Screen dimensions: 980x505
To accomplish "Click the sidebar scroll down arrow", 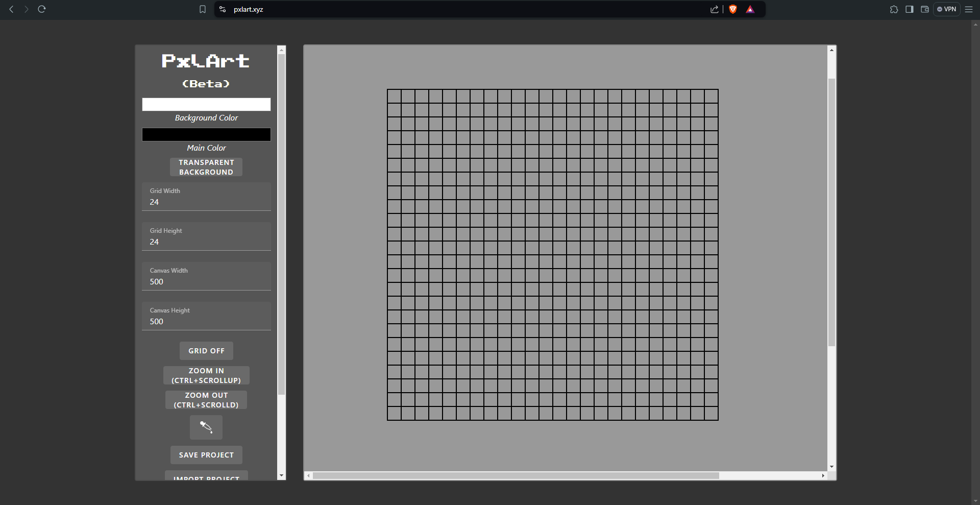I will [x=281, y=475].
